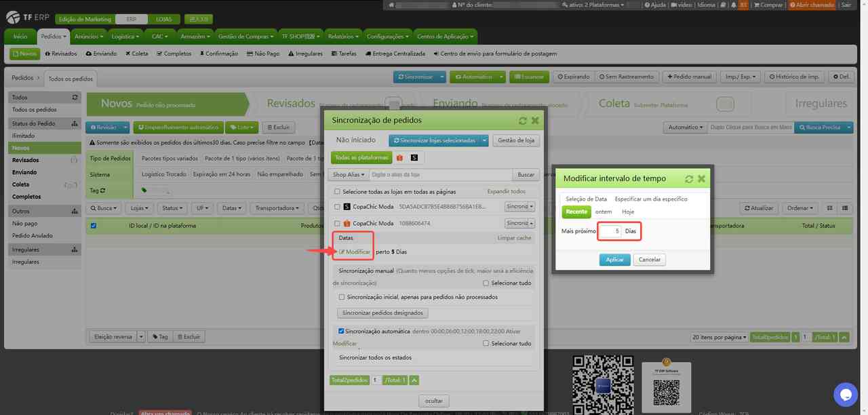Uncheck the Sincronização automática checkbox
This screenshot has height=415, width=868.
click(341, 332)
